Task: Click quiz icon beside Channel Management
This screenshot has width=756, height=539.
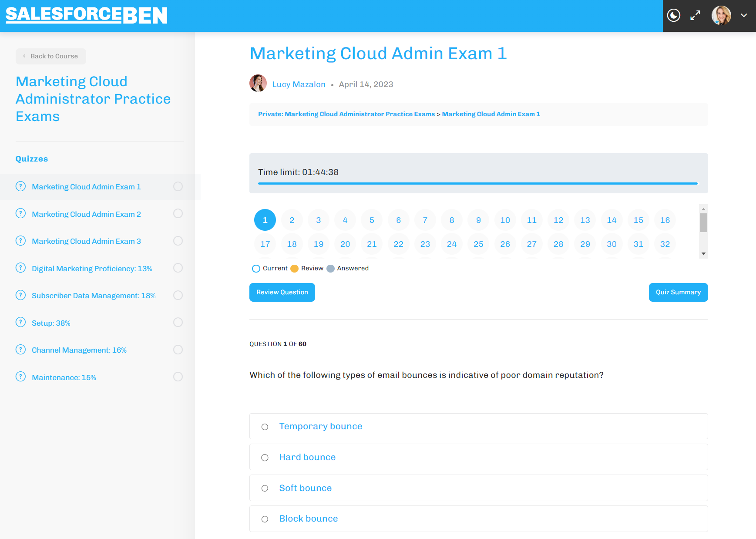Action: pyautogui.click(x=20, y=350)
